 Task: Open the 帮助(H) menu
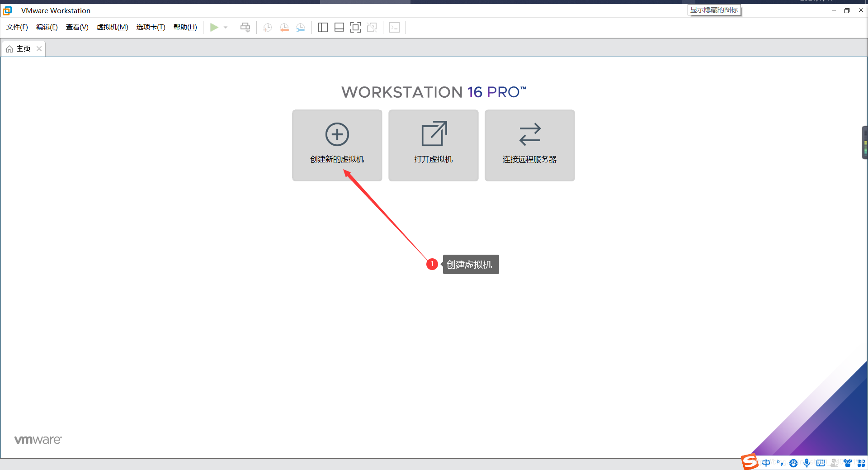point(185,27)
